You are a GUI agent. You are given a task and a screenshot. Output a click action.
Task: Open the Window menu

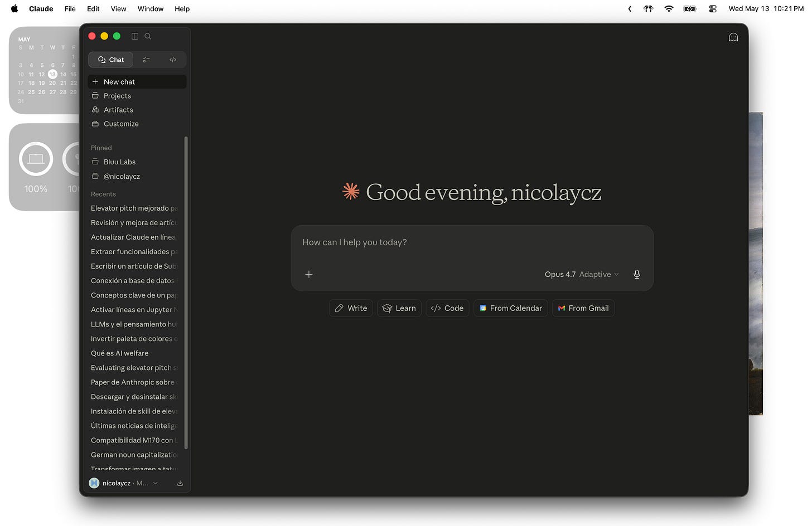(x=151, y=9)
